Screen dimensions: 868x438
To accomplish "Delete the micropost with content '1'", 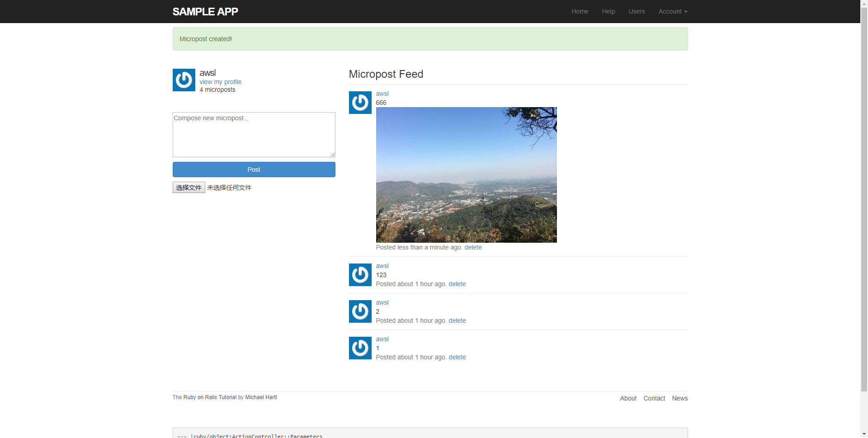I will click(458, 357).
